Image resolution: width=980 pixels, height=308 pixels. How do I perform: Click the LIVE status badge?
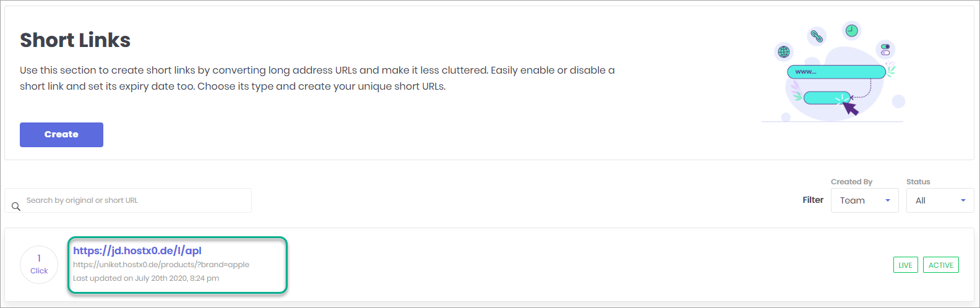coord(905,265)
